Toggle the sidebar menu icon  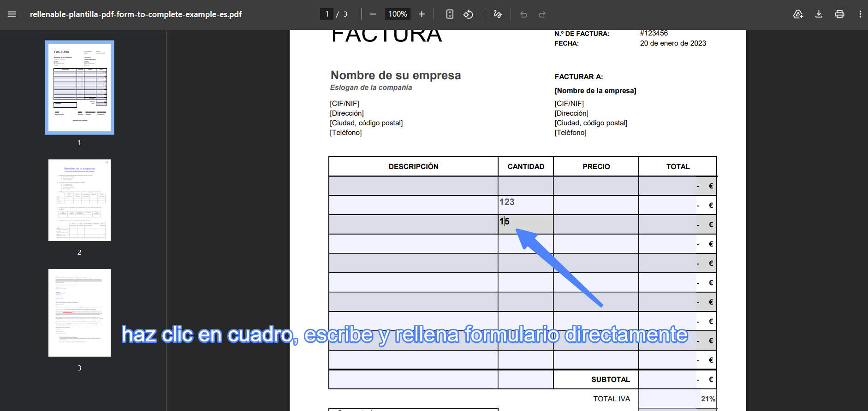point(12,14)
